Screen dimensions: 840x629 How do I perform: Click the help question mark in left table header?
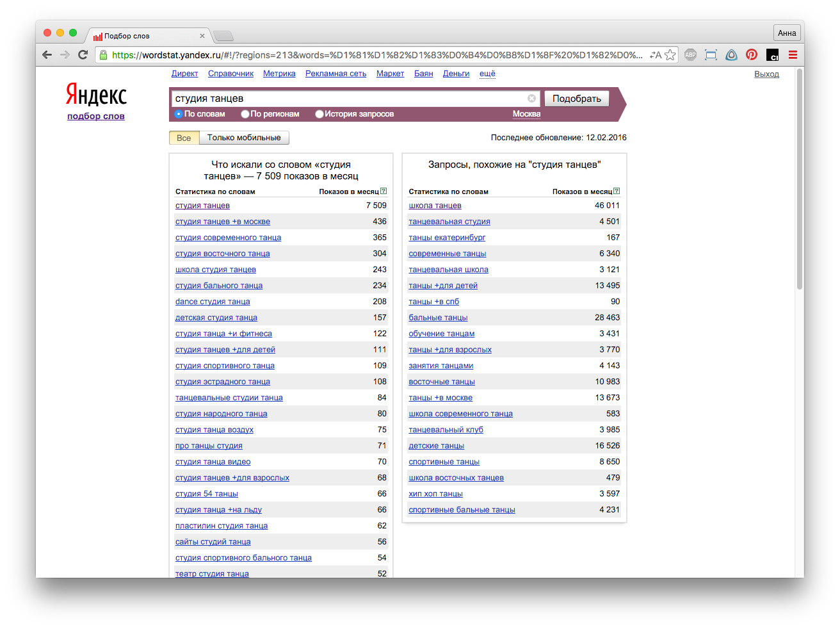point(384,191)
